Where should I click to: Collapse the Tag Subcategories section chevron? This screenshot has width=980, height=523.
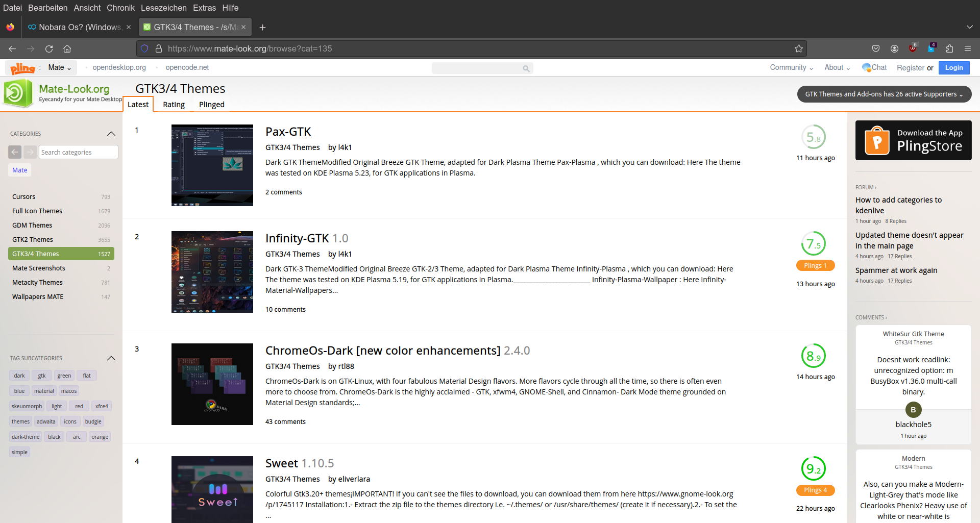pyautogui.click(x=111, y=358)
